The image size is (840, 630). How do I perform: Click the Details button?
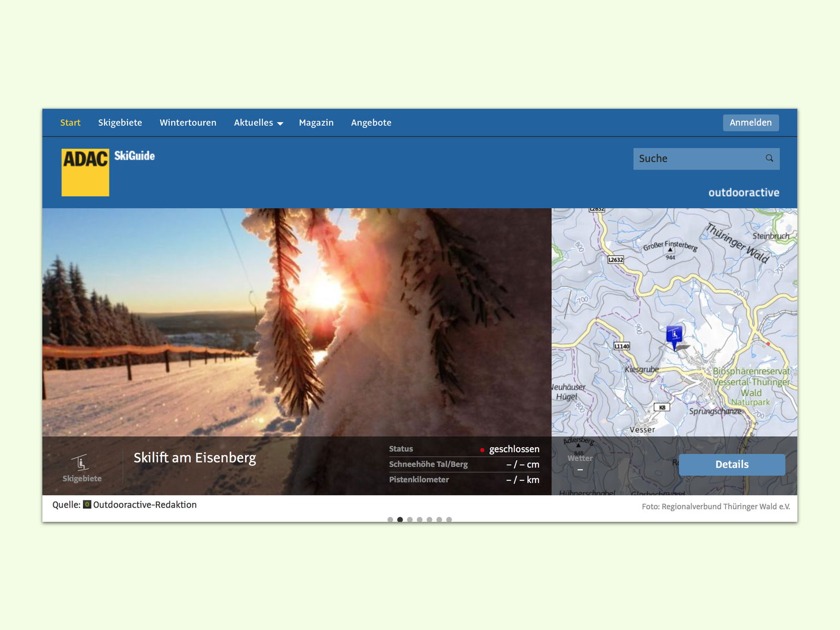point(732,465)
